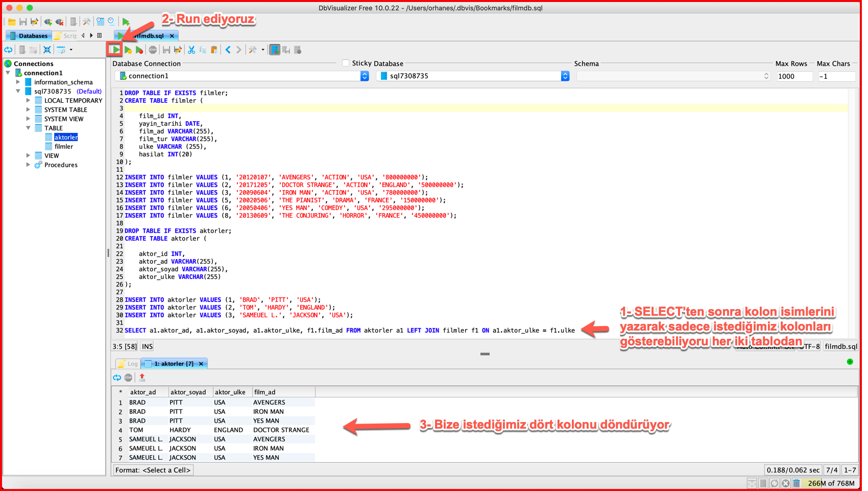
Task: Click the Max Rows input field
Action: (x=794, y=76)
